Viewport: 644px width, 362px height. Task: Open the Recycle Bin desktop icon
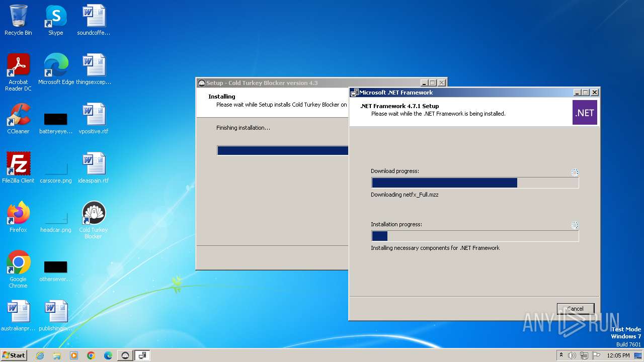18,20
